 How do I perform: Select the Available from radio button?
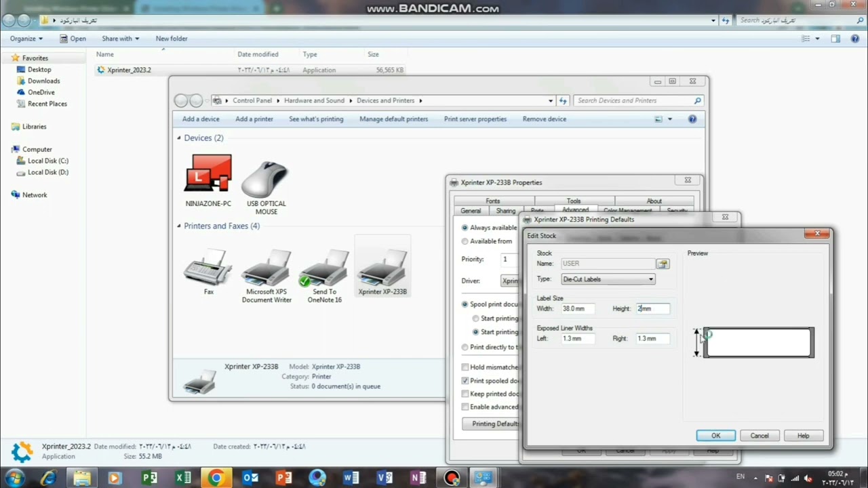tap(465, 241)
